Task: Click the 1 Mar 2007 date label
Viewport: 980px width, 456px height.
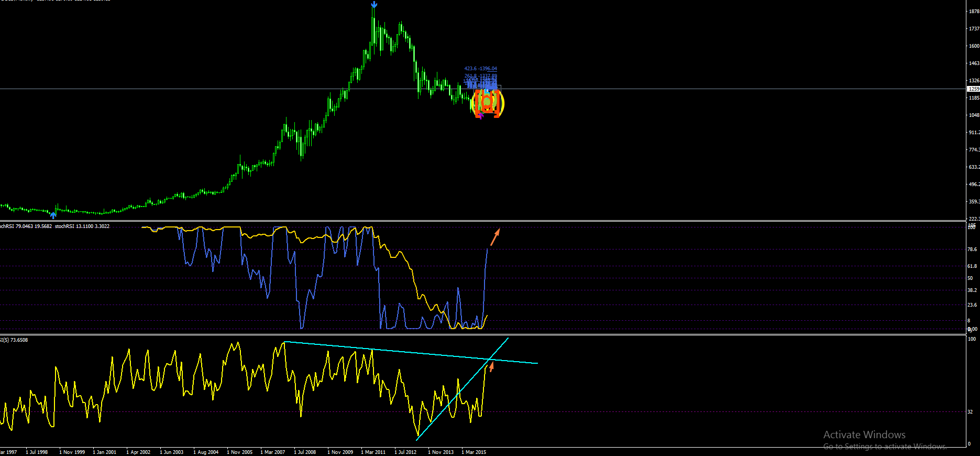Action: [273, 452]
